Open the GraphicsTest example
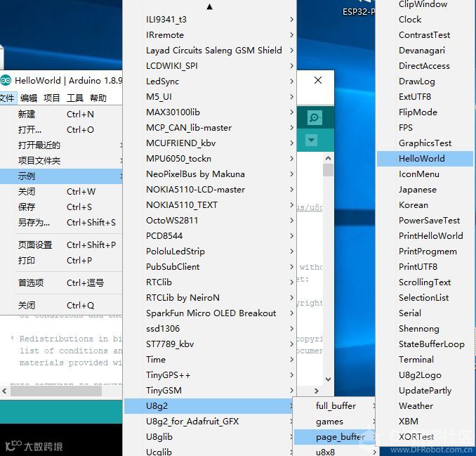 pos(425,143)
